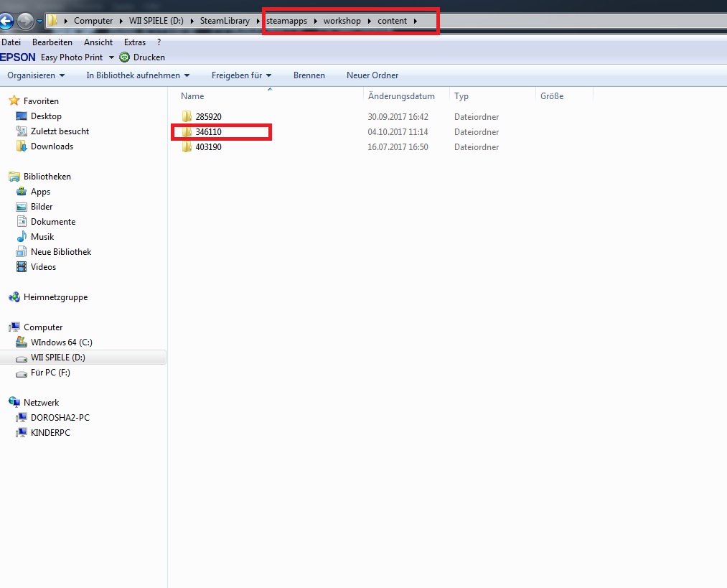
Task: Select folder icon of 403190
Action: pyautogui.click(x=187, y=146)
